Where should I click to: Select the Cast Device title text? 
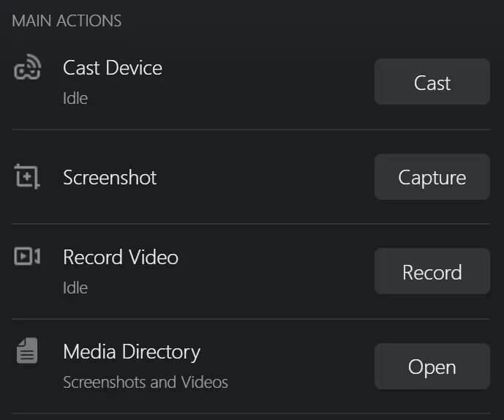(x=113, y=68)
